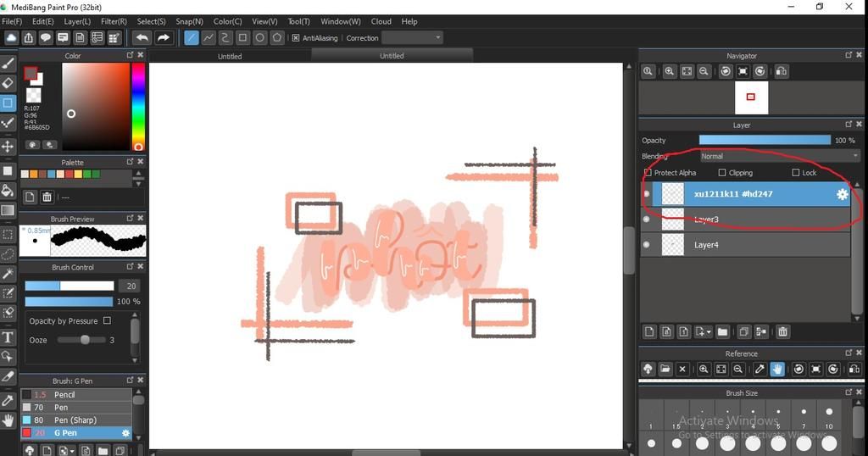Open the Snap(N) menu
This screenshot has width=868, height=456.
pyautogui.click(x=189, y=21)
